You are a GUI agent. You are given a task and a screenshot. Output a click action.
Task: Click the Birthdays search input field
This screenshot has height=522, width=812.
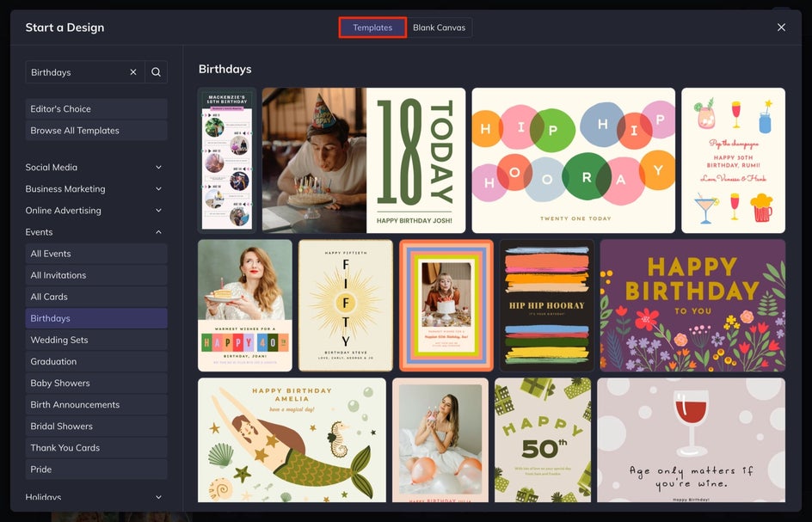pyautogui.click(x=76, y=72)
